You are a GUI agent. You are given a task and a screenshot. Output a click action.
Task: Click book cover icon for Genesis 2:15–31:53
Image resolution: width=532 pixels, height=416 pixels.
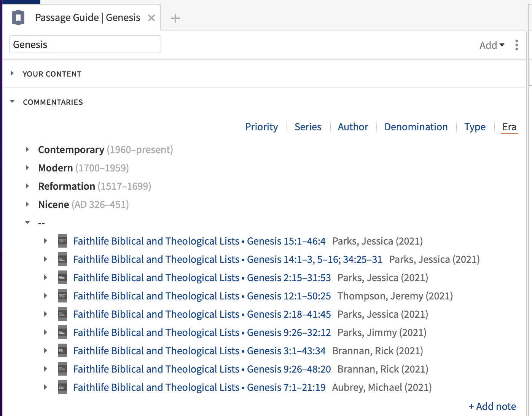pyautogui.click(x=62, y=277)
